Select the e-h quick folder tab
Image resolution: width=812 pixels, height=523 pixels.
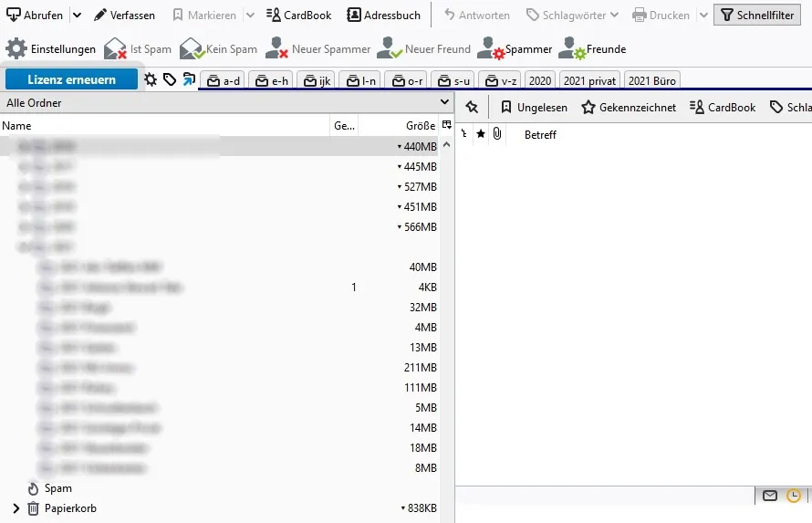271,81
